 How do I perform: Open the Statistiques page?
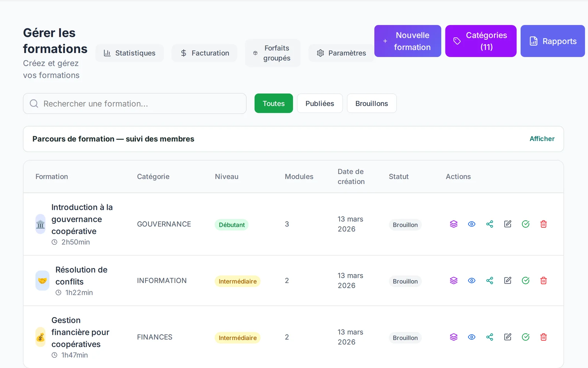pos(129,53)
